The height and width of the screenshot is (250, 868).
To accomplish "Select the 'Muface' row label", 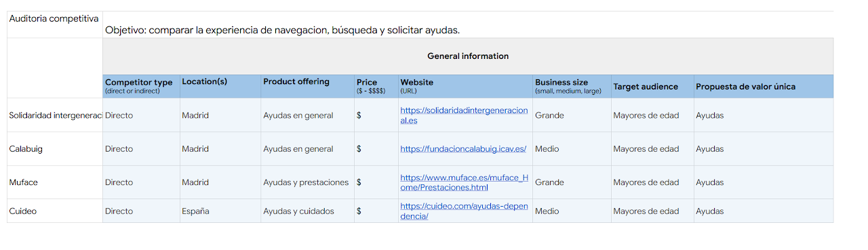I will coord(54,182).
